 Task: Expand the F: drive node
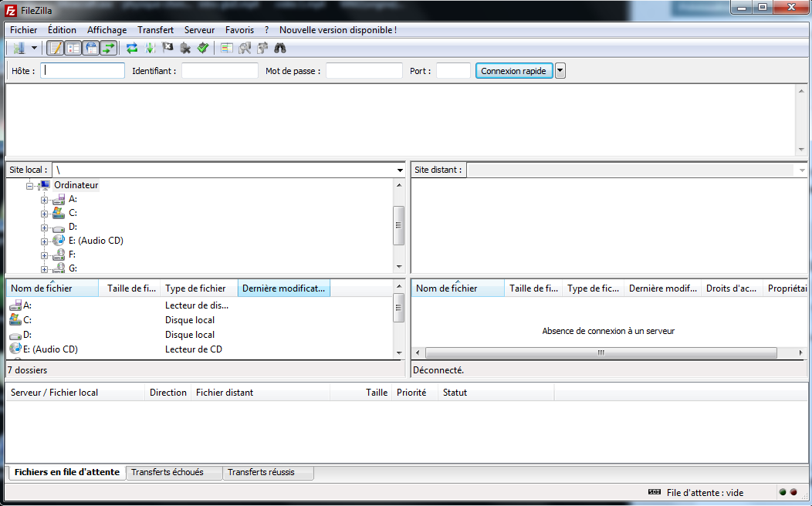click(44, 255)
